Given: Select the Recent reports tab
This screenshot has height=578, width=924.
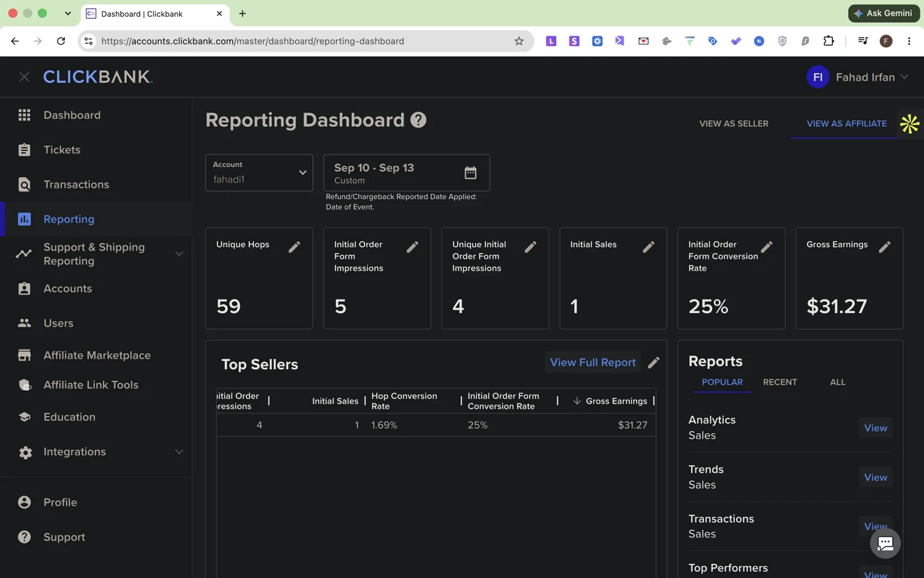Looking at the screenshot, I should (x=780, y=382).
